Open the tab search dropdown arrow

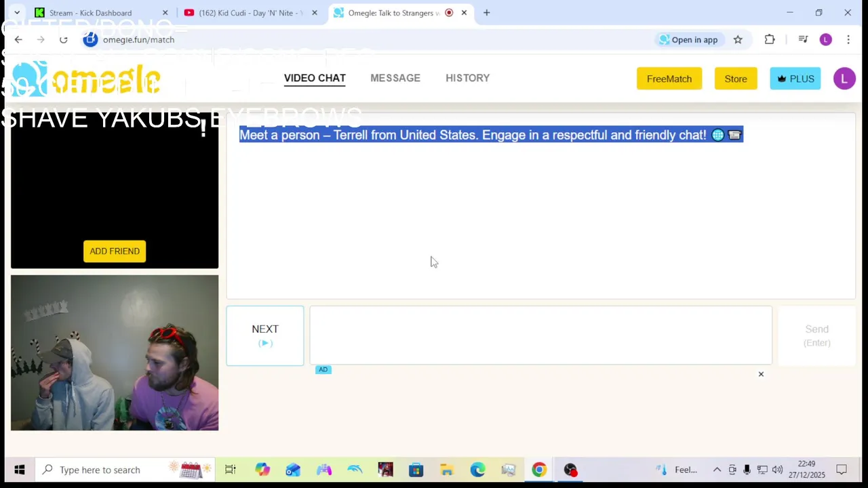click(x=17, y=13)
